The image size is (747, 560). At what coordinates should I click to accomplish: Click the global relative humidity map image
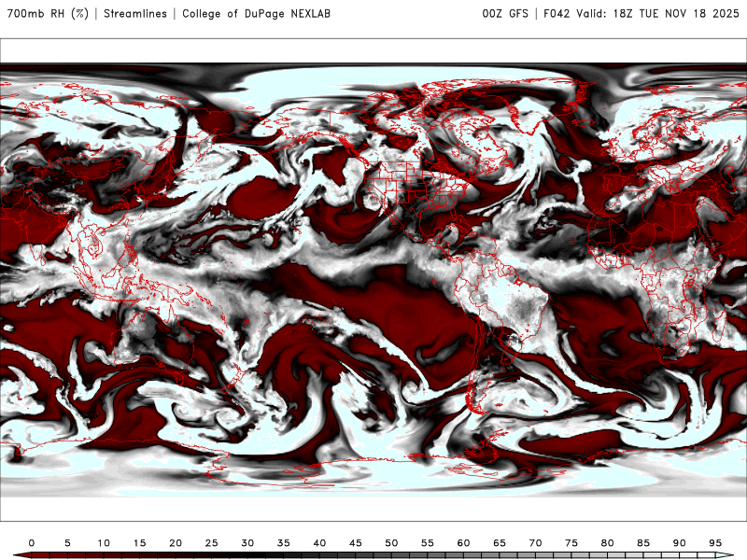pos(373,280)
